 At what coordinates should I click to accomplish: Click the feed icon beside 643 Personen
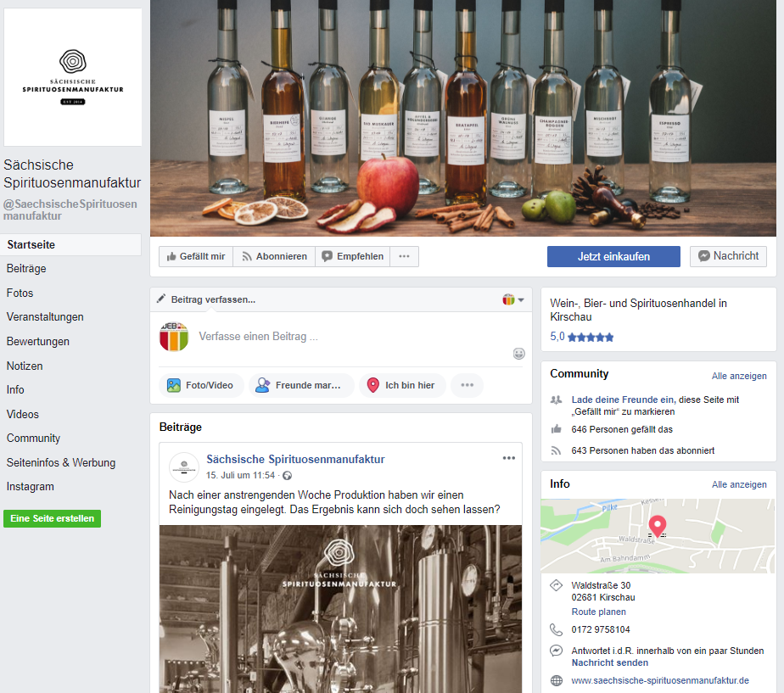click(556, 450)
